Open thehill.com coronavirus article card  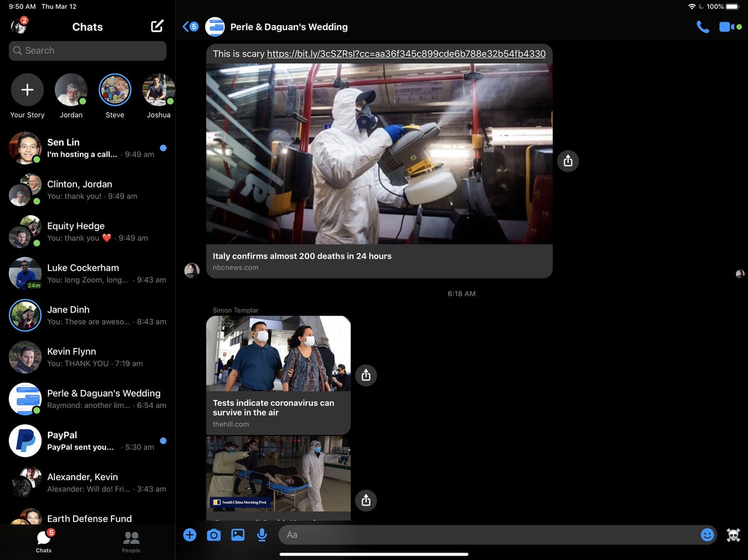[x=278, y=375]
